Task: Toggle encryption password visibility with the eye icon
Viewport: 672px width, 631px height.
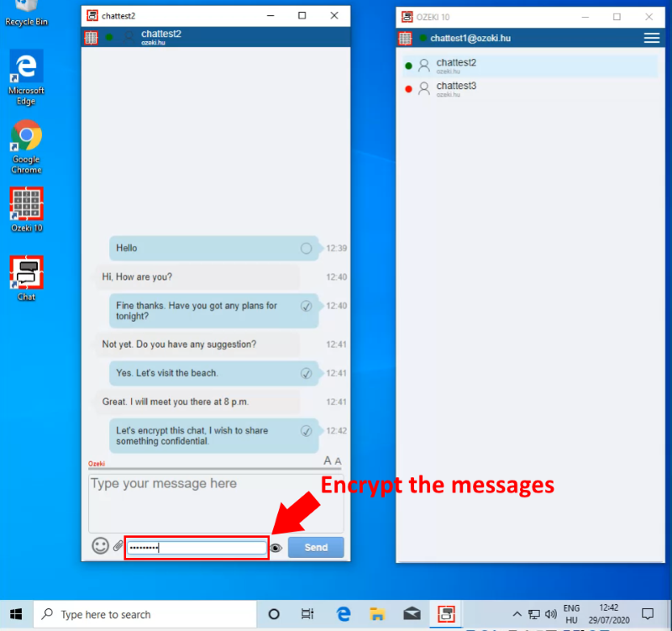Action: click(x=276, y=547)
